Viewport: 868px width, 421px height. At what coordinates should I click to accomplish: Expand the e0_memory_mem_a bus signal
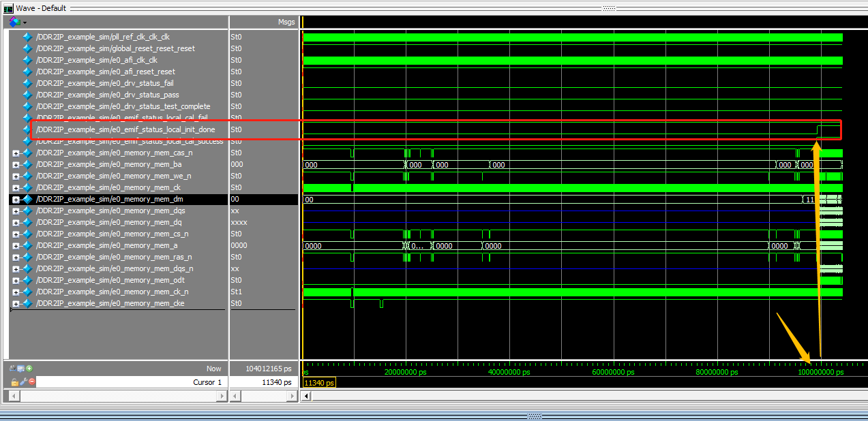tap(17, 245)
